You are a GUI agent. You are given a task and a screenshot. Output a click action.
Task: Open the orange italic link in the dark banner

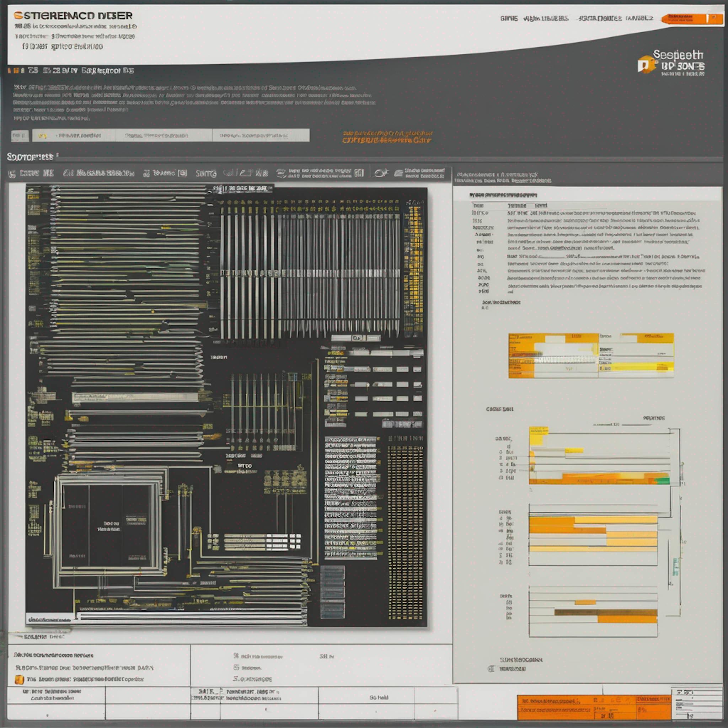click(387, 137)
